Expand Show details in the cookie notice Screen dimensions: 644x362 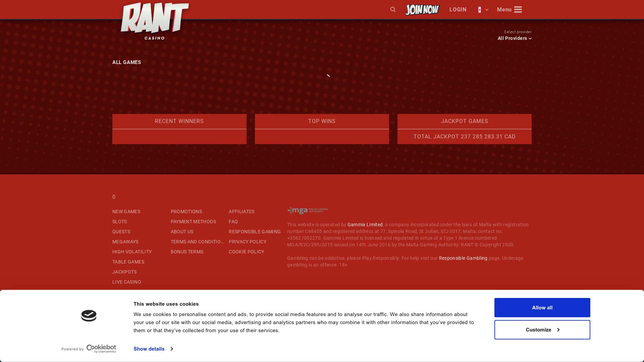tap(153, 349)
